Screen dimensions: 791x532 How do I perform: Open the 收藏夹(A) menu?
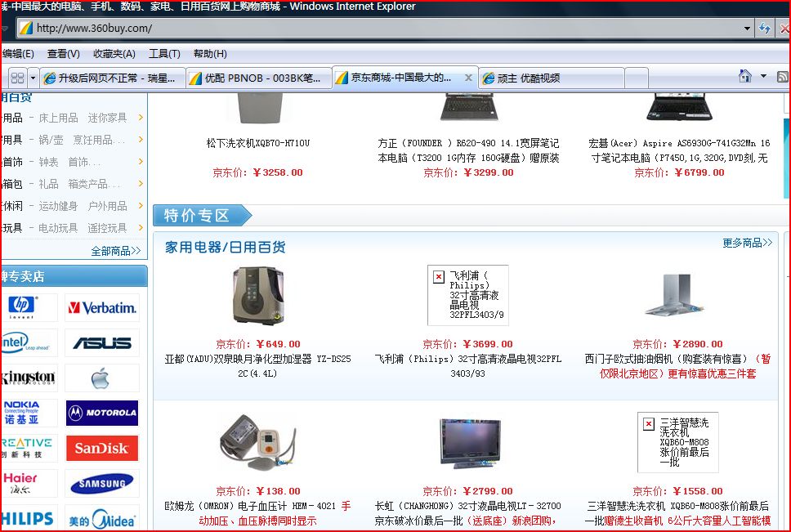point(114,53)
